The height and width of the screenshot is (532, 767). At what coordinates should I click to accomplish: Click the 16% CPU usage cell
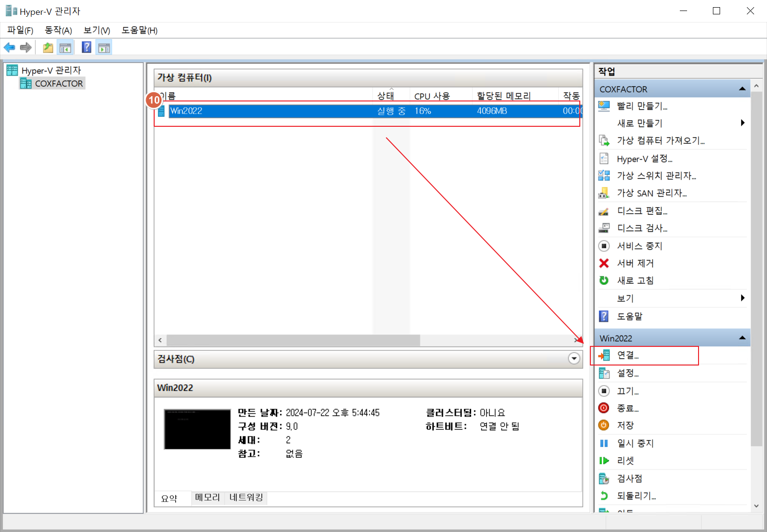423,111
